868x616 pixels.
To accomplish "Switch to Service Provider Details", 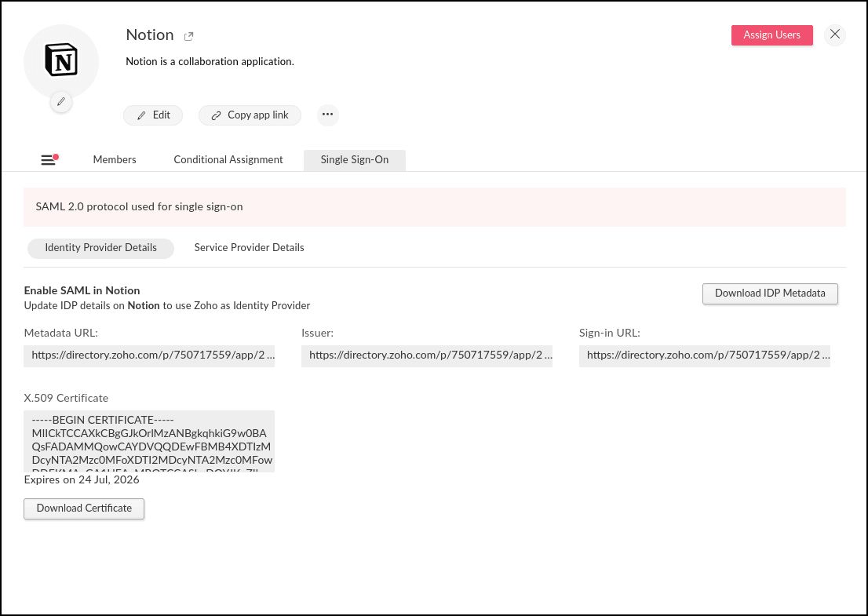I will tap(249, 248).
